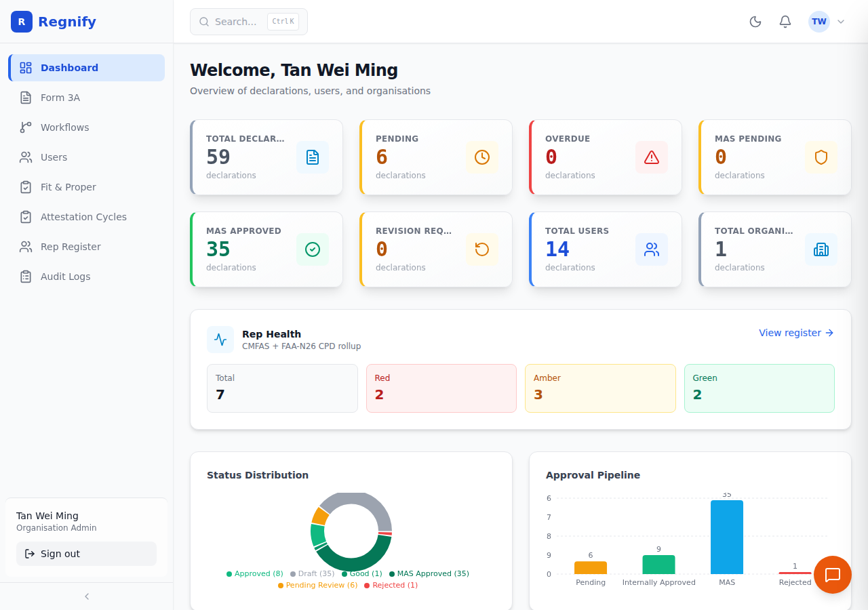Focus the Search input field
Viewport: 868px width, 610px height.
249,22
